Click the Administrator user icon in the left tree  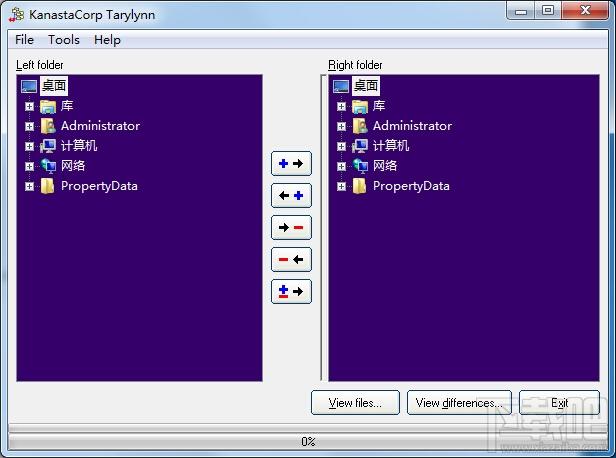[x=48, y=126]
